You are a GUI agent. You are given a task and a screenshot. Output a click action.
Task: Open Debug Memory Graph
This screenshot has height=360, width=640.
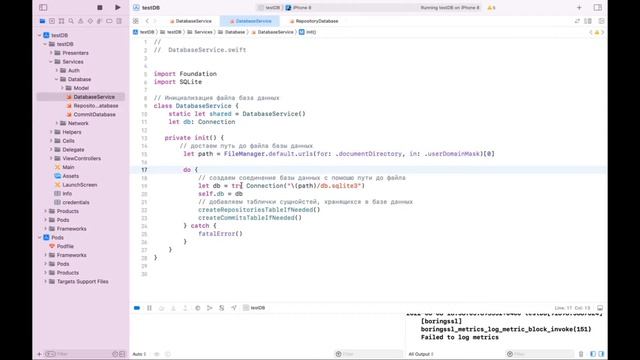(x=209, y=308)
